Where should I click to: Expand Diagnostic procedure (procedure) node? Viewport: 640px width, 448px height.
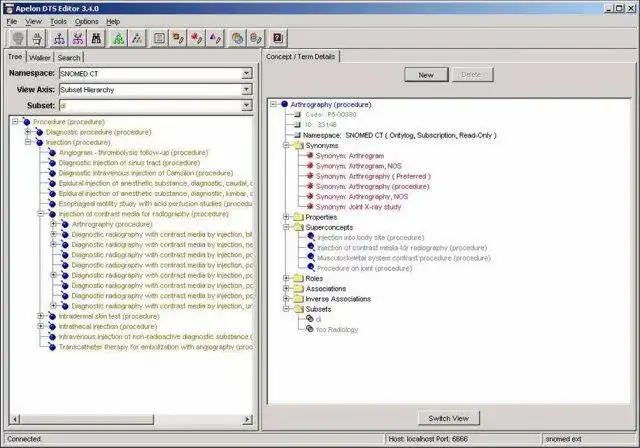coord(28,132)
